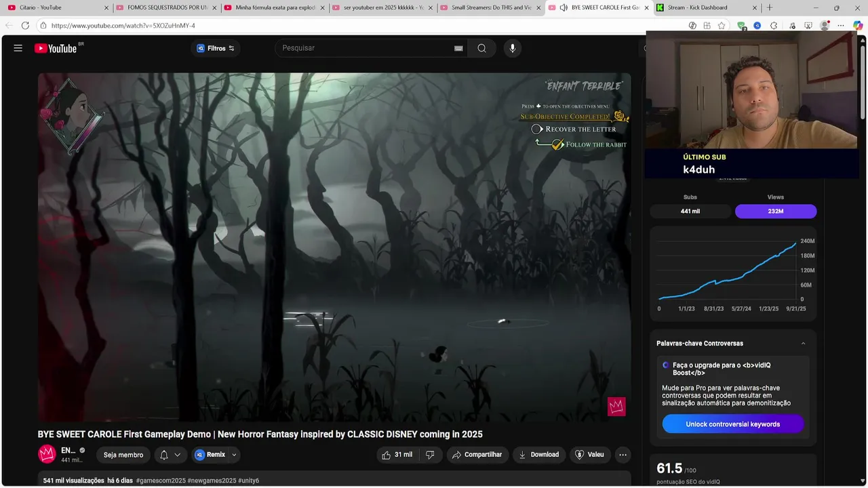Image resolution: width=868 pixels, height=488 pixels.
Task: Open the YouTube hamburger guide menu
Action: coord(18,48)
